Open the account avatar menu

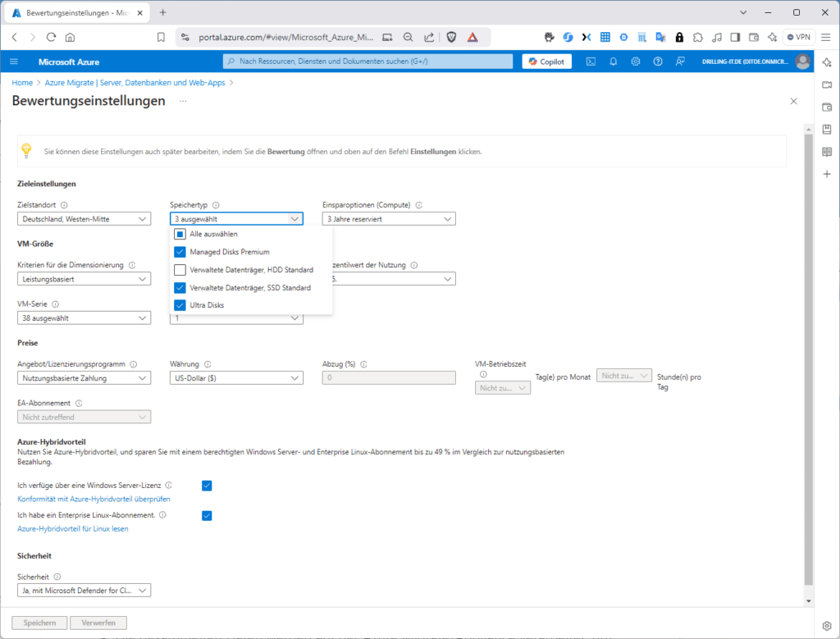tap(802, 62)
